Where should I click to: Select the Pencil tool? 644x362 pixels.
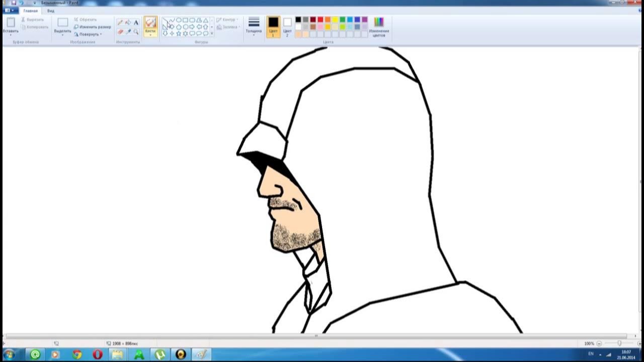click(120, 23)
